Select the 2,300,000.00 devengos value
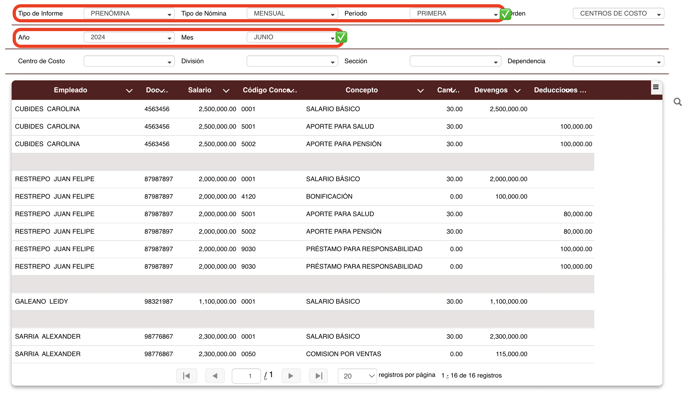 click(509, 336)
